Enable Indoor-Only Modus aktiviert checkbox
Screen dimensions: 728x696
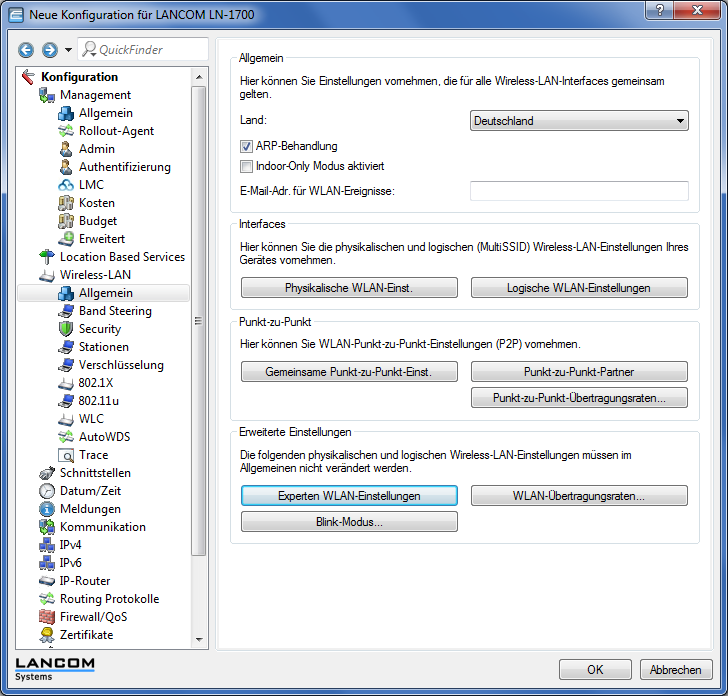(246, 167)
